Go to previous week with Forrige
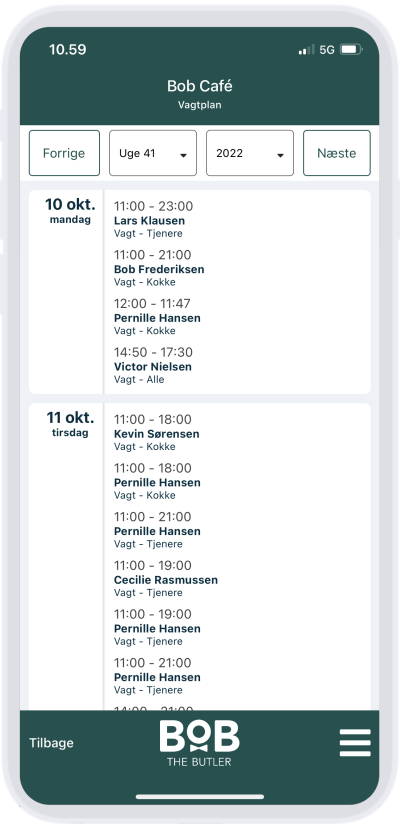The height and width of the screenshot is (824, 400). click(x=64, y=153)
